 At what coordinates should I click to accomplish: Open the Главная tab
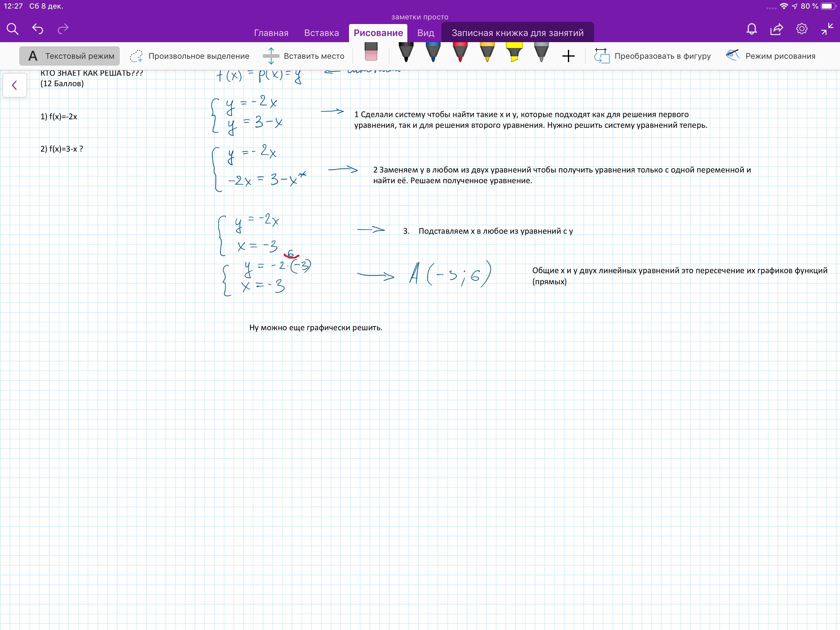pos(271,33)
